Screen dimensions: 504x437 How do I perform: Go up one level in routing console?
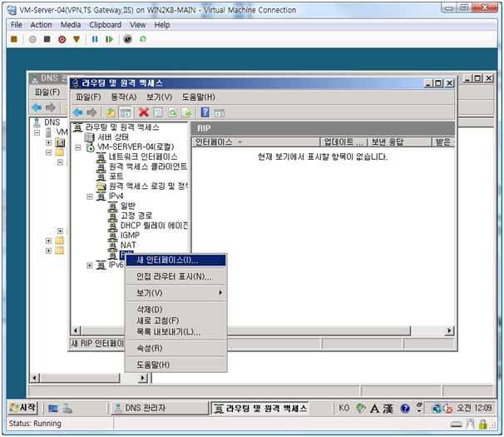click(111, 112)
